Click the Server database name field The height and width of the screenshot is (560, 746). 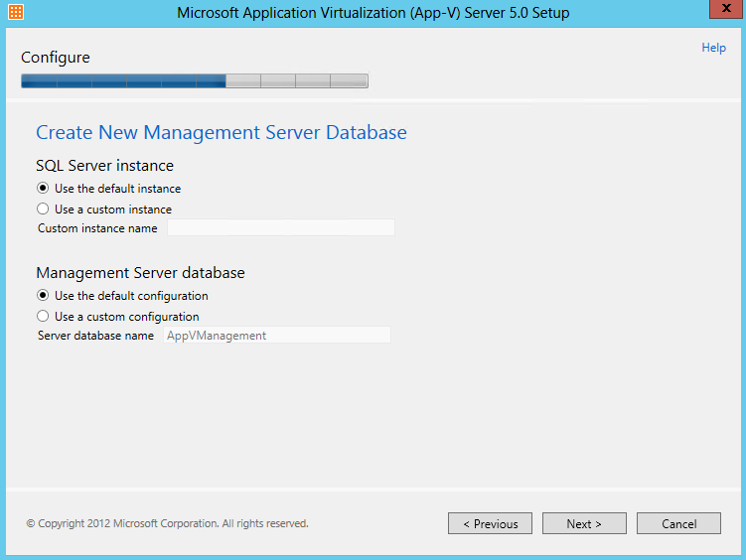coord(277,336)
